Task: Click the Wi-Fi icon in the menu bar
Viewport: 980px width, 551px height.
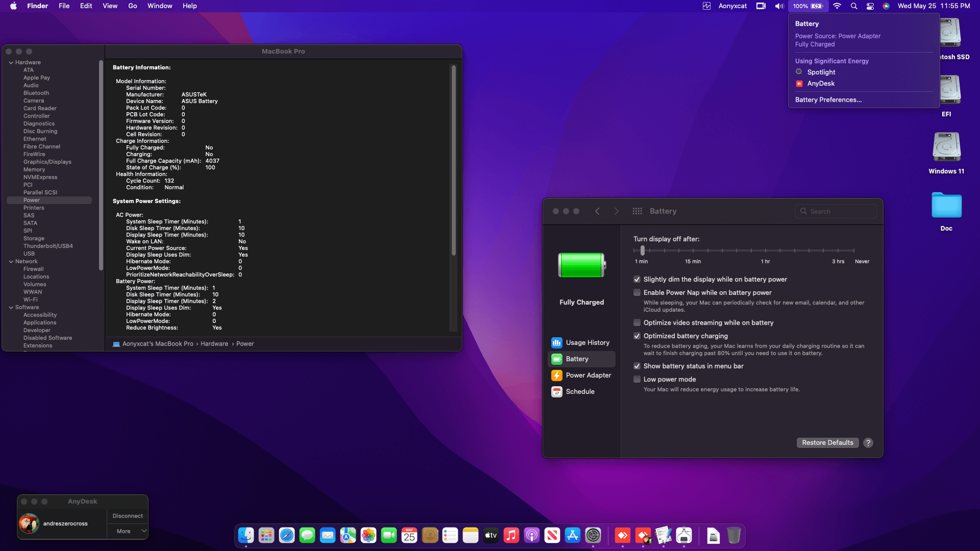Action: coord(837,6)
